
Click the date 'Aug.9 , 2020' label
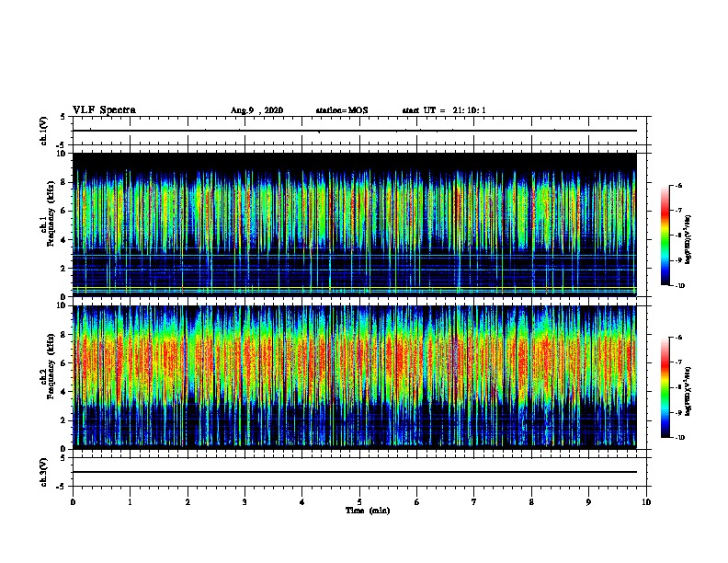(x=256, y=110)
